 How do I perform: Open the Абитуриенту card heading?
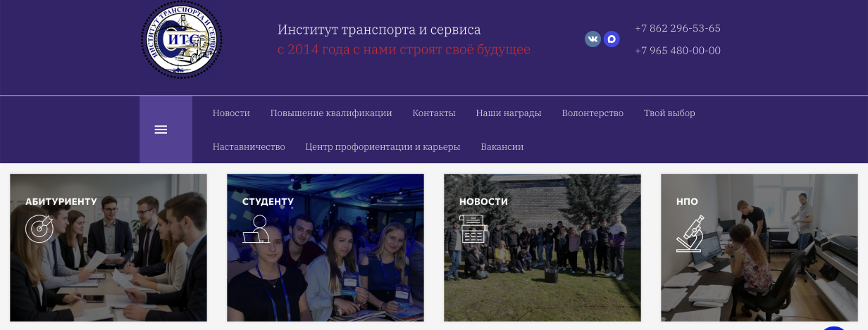pos(61,201)
